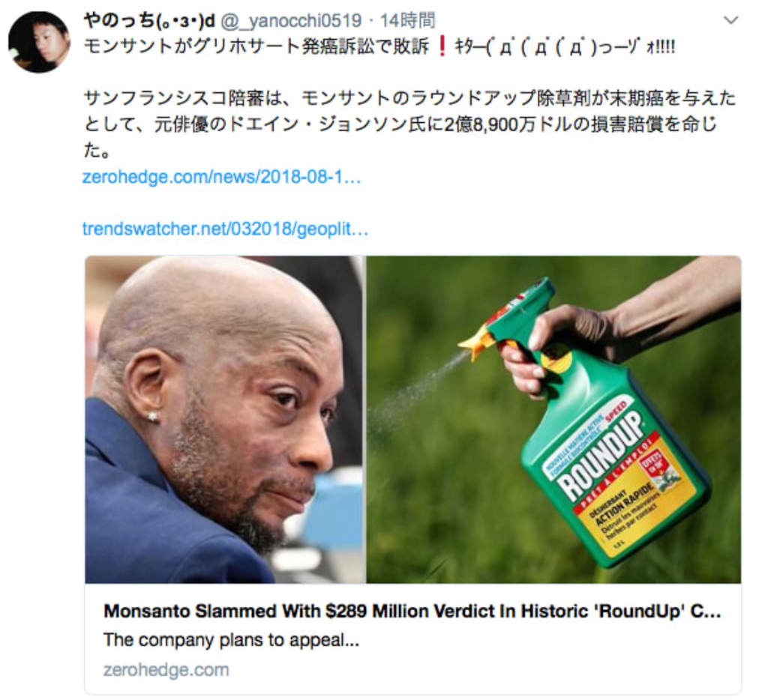Click the author's profile avatar photo
Viewport: 768px width, 700px height.
[x=39, y=42]
